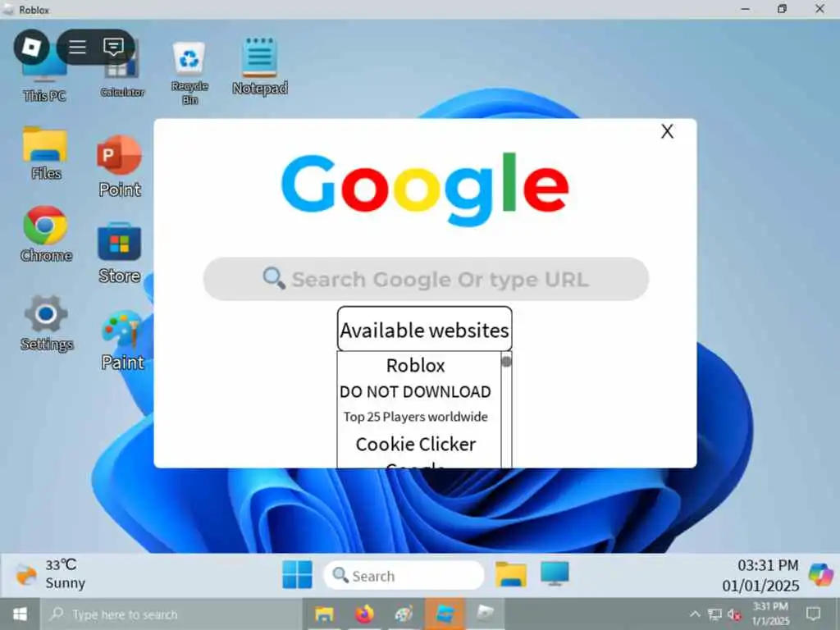840x630 pixels.
Task: Click the Google logo
Action: click(425, 189)
